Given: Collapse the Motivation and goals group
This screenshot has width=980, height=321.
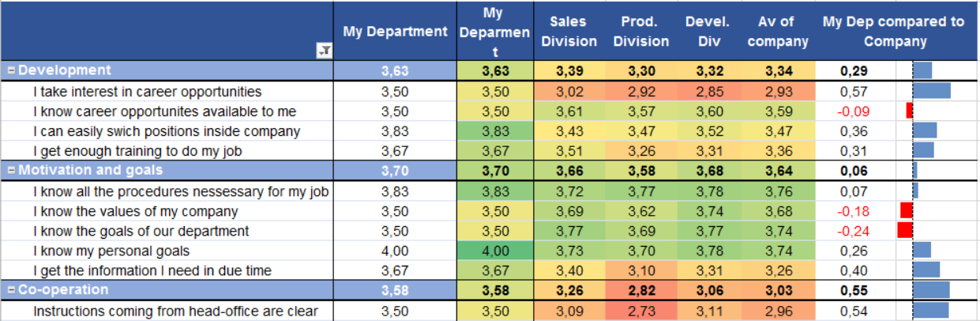Looking at the screenshot, I should [11, 170].
